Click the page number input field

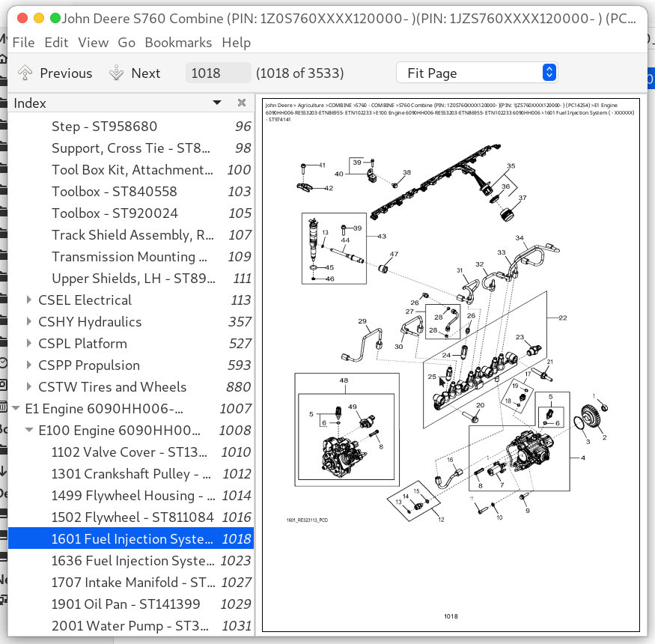[218, 73]
